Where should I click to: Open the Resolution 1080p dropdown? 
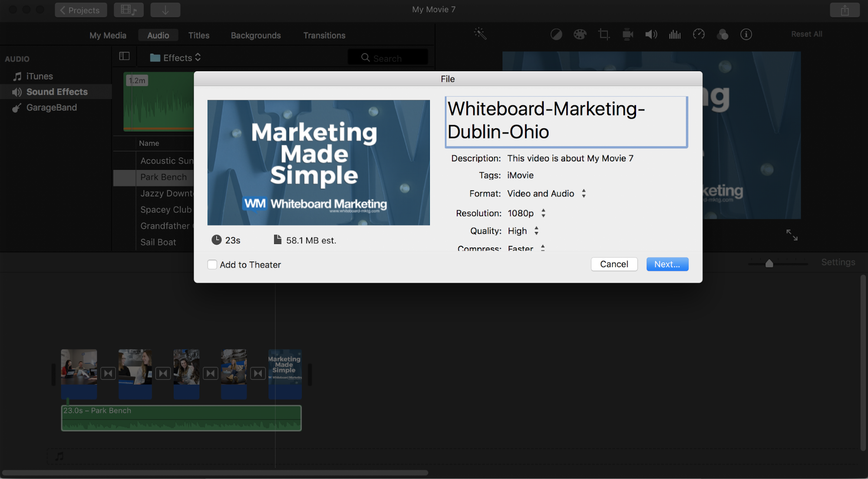[x=527, y=213]
